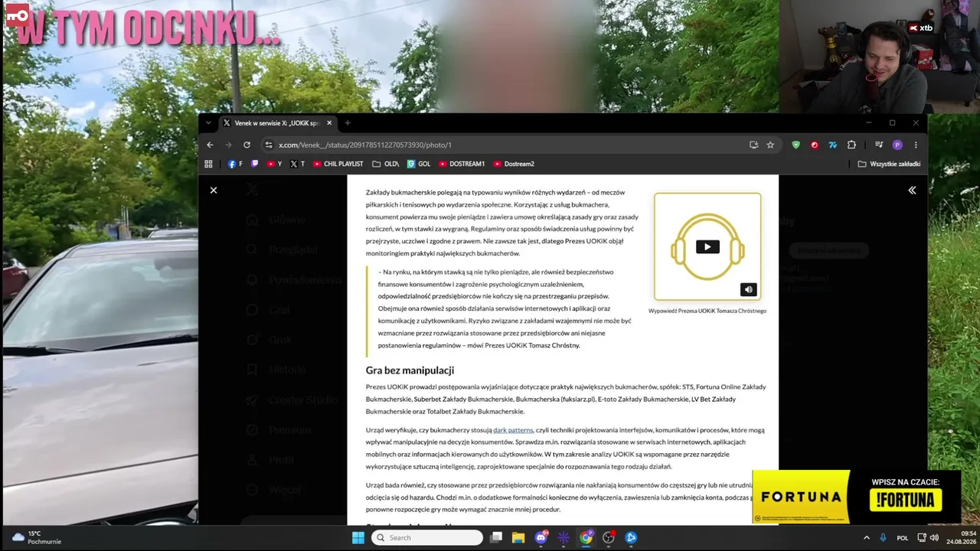Toggle sound on the audio clip

(749, 289)
